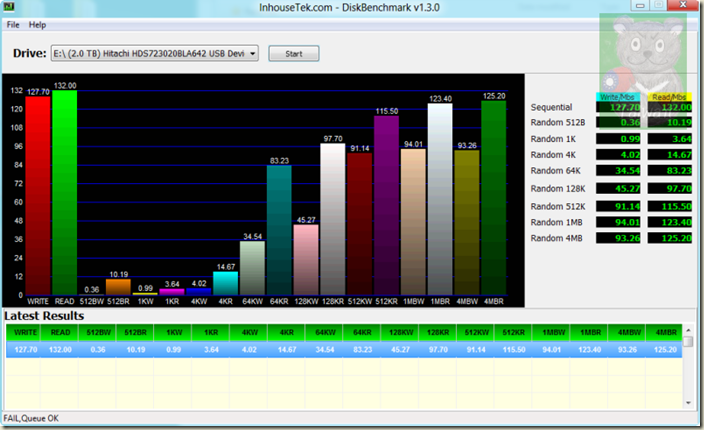Viewport: 704px width, 430px height.
Task: Click the Random 4MB read value in side panel
Action: click(x=669, y=238)
